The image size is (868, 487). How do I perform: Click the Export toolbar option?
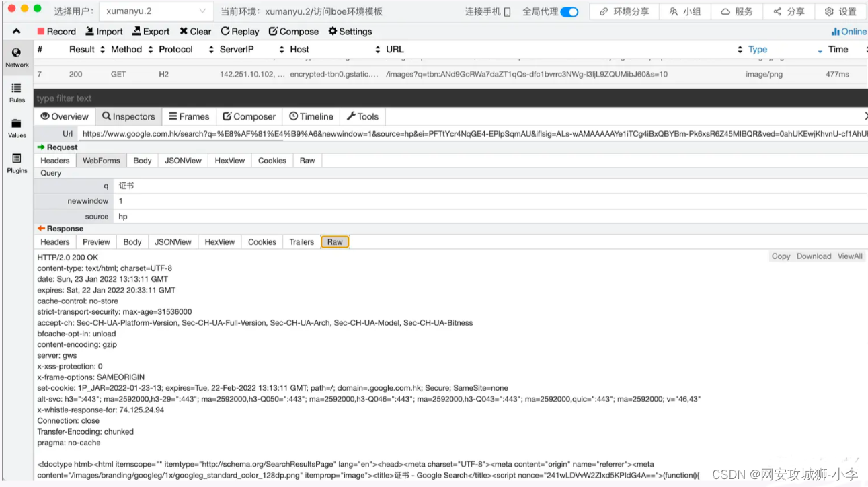(151, 31)
